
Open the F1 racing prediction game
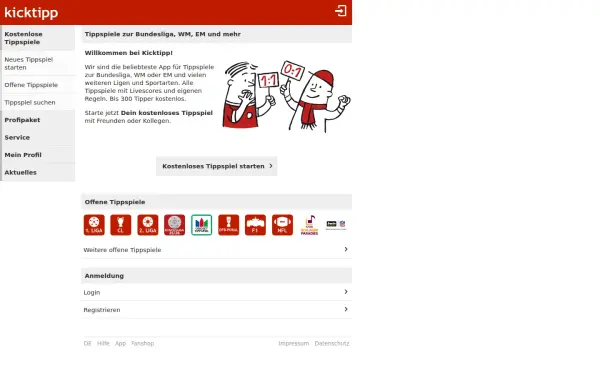click(x=255, y=225)
